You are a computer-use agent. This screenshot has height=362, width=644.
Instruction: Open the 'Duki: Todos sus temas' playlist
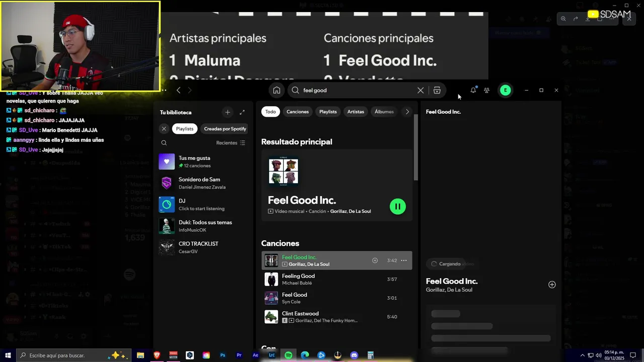pyautogui.click(x=204, y=226)
